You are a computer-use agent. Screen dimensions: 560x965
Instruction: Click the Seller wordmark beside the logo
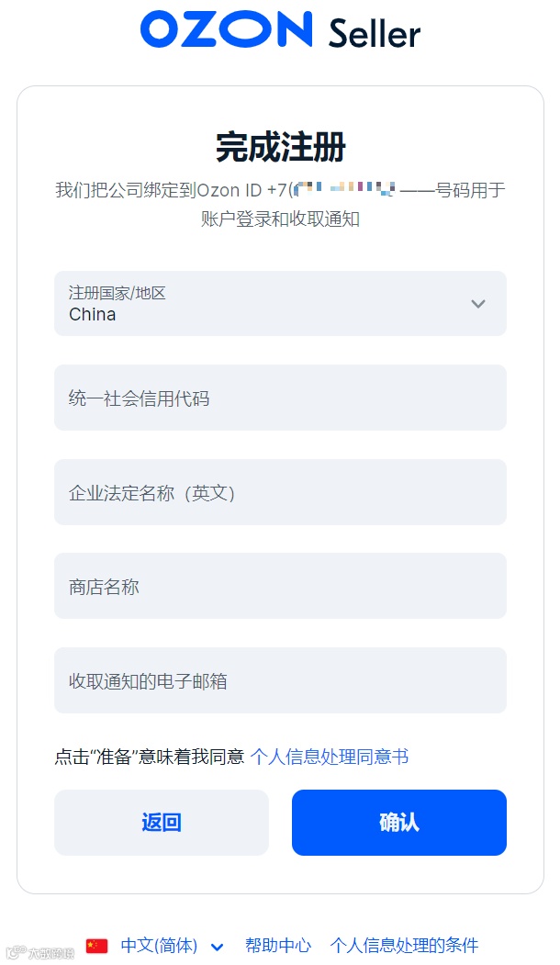click(x=373, y=33)
